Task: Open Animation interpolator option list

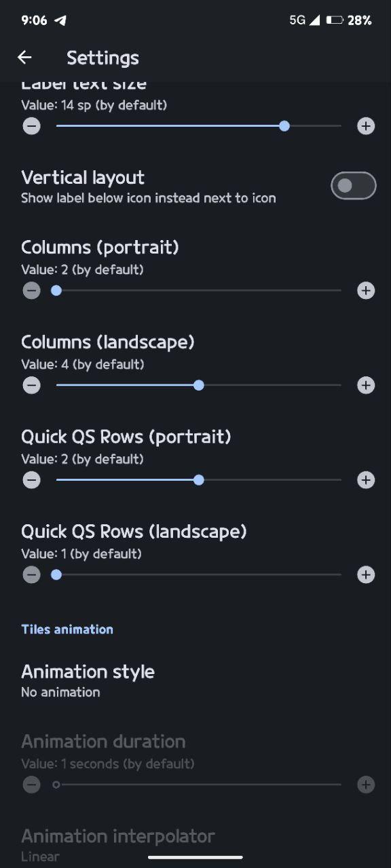Action: [195, 844]
